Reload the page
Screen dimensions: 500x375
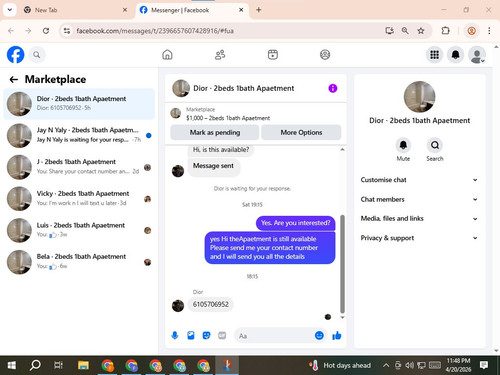coord(46,31)
